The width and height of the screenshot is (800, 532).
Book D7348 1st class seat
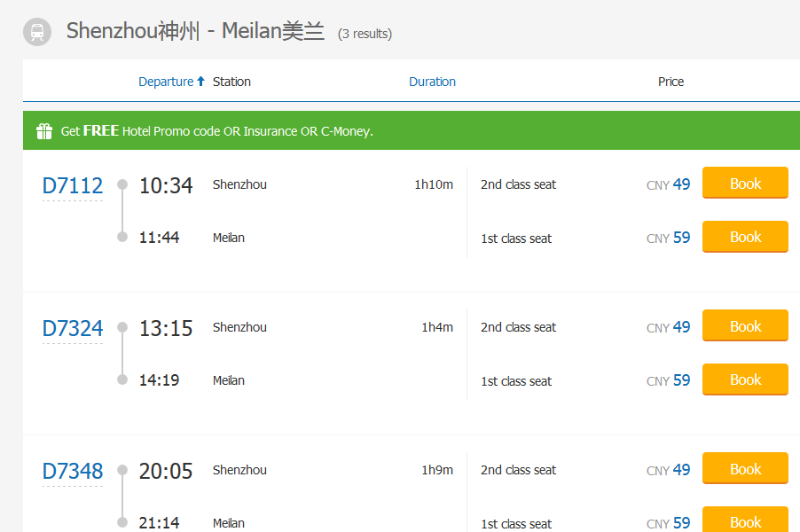tap(745, 519)
